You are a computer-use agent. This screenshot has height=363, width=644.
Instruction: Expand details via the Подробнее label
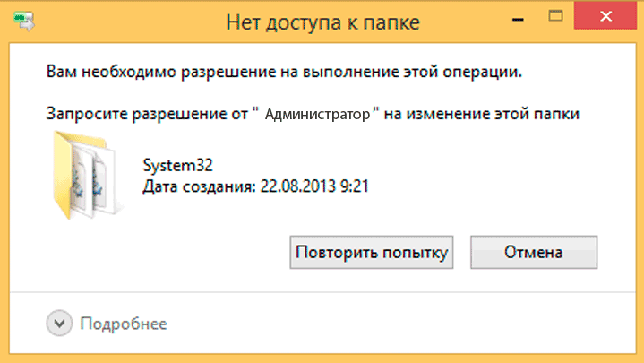124,323
